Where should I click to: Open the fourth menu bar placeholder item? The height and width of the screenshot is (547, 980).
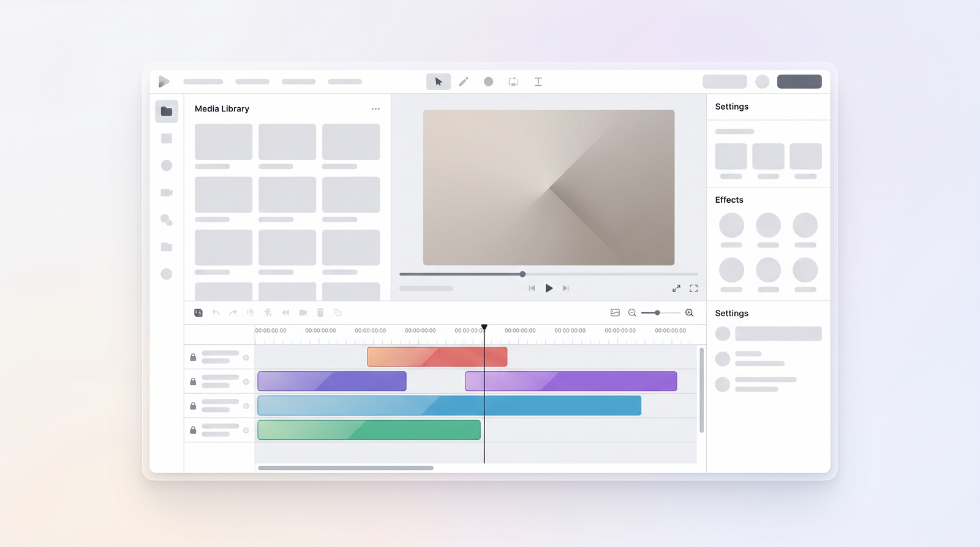click(345, 81)
